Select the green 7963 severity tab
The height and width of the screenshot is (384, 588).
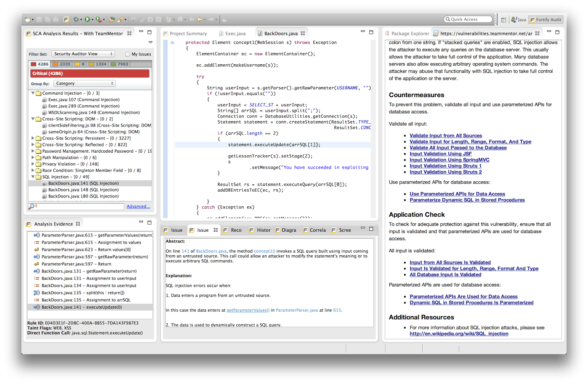[119, 64]
